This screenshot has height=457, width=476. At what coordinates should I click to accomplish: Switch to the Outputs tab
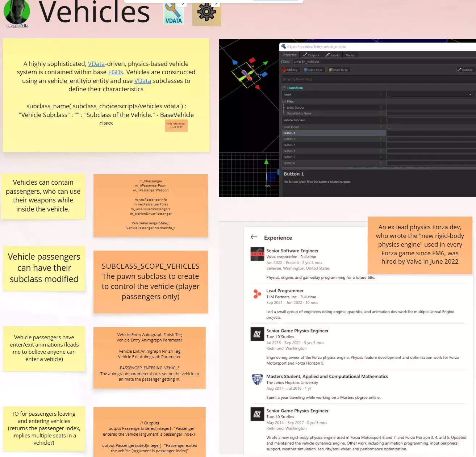click(x=311, y=55)
